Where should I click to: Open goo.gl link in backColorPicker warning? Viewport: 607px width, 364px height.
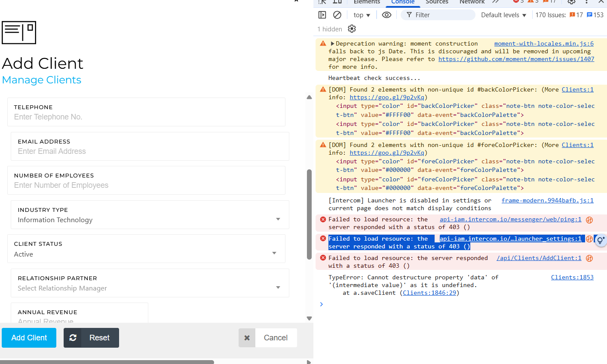[387, 98]
